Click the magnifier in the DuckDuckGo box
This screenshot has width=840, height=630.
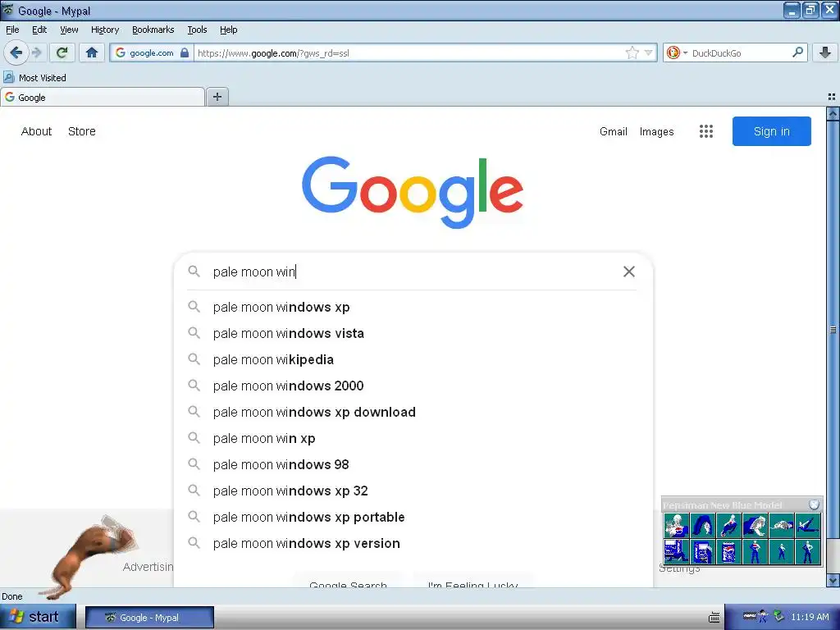797,52
